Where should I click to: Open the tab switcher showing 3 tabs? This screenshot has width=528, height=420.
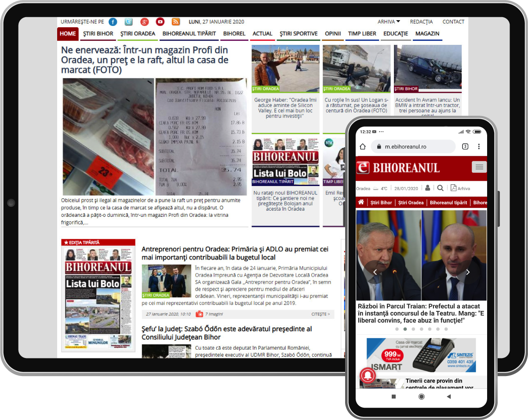click(x=465, y=146)
